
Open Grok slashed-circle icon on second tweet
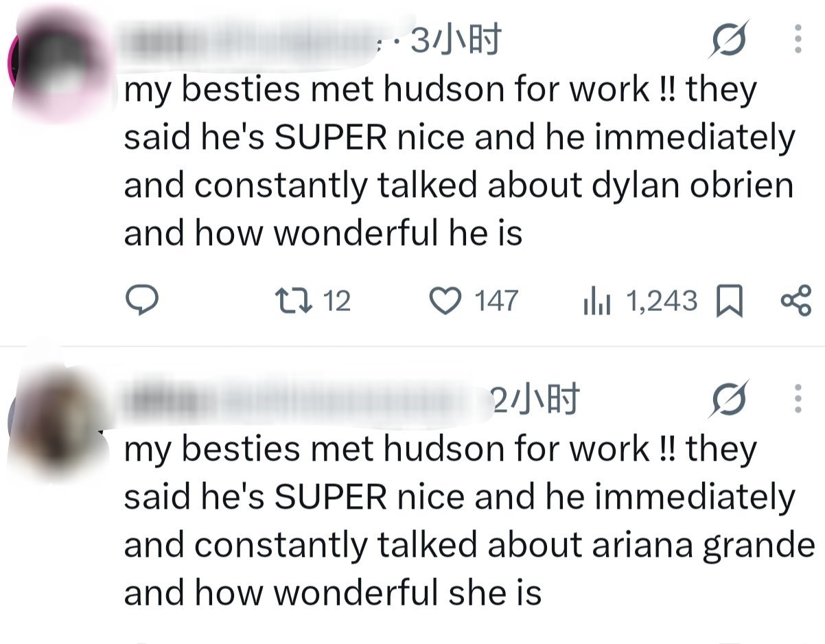click(x=730, y=400)
